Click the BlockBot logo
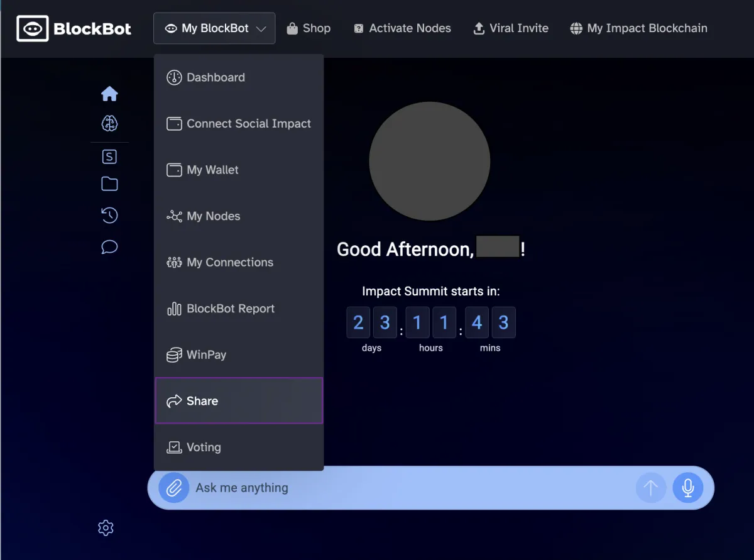This screenshot has height=560, width=754. pos(74,28)
